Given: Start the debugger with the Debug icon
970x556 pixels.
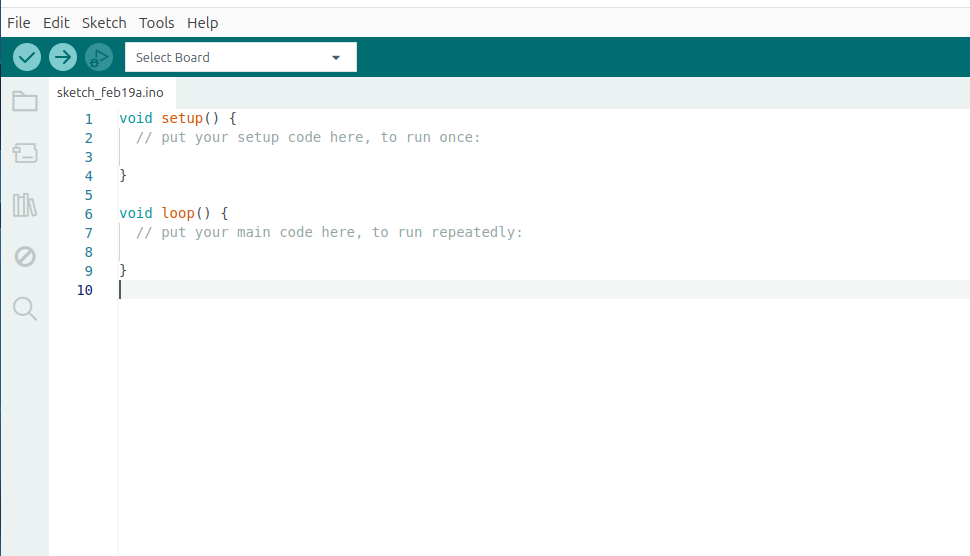Looking at the screenshot, I should pos(98,57).
